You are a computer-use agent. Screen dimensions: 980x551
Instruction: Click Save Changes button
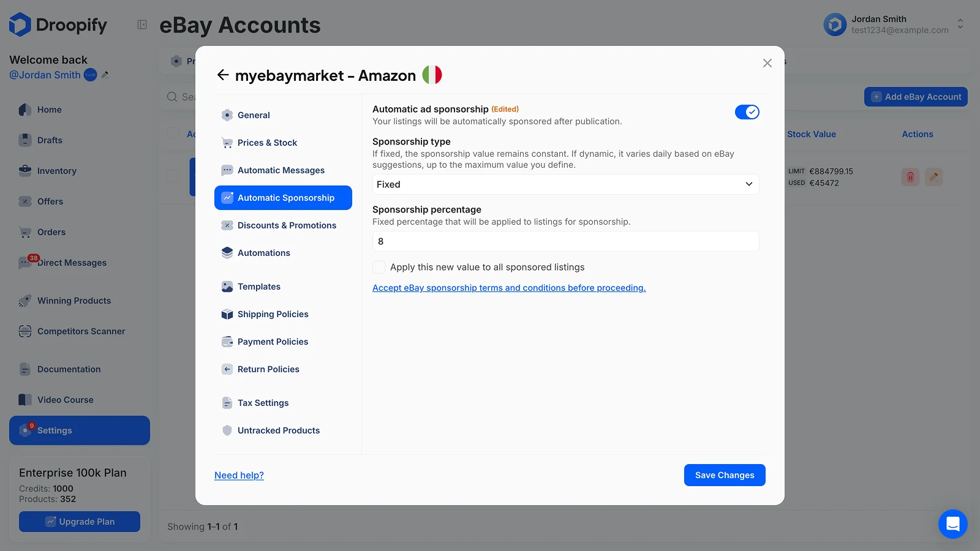pos(724,475)
